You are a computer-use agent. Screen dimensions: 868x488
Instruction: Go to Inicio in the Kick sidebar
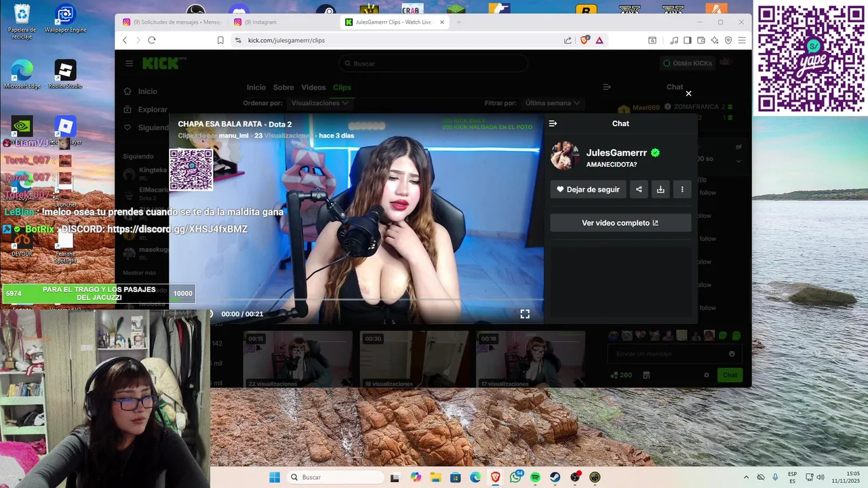click(x=140, y=91)
